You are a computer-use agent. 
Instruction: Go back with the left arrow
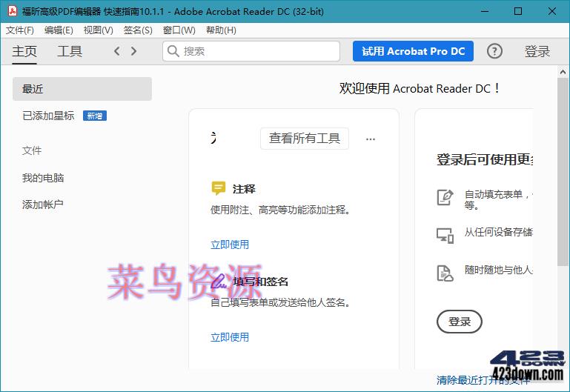[116, 51]
